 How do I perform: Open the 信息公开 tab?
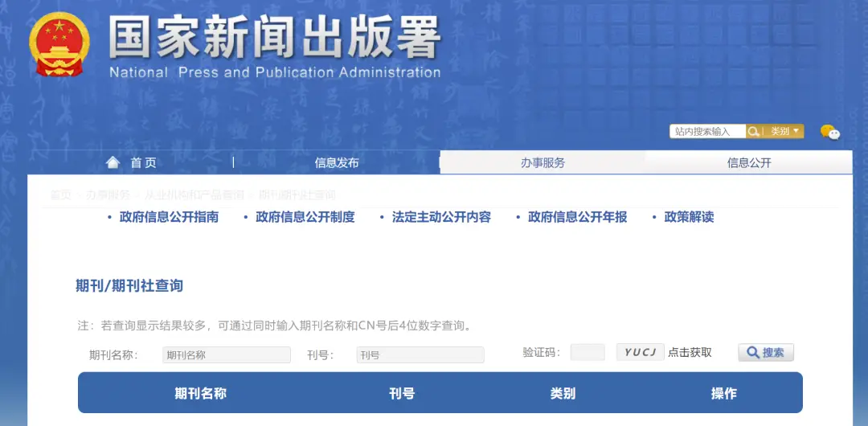(749, 163)
